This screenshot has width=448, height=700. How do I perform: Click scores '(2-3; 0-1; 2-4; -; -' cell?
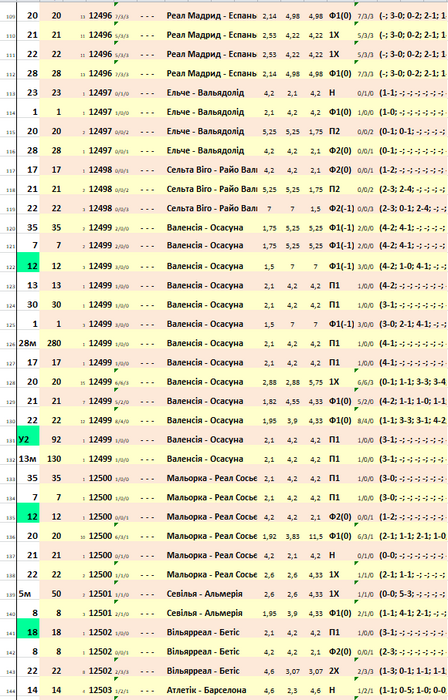pyautogui.click(x=412, y=208)
